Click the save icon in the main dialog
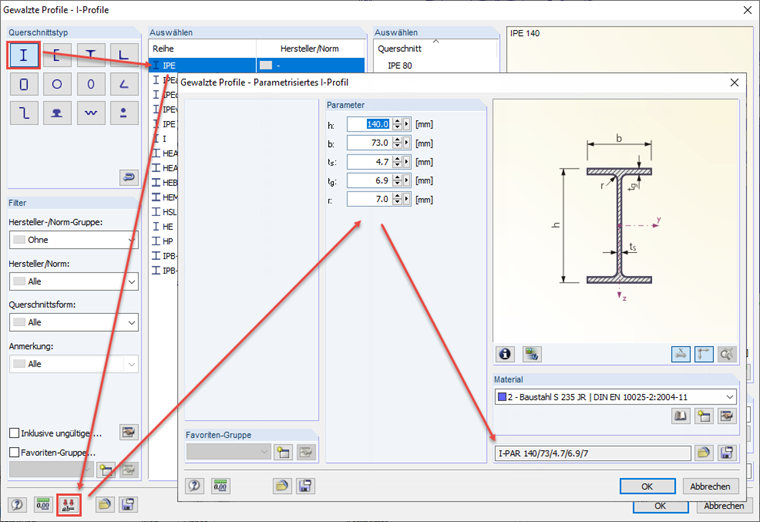The height and width of the screenshot is (522, 760). pyautogui.click(x=128, y=505)
